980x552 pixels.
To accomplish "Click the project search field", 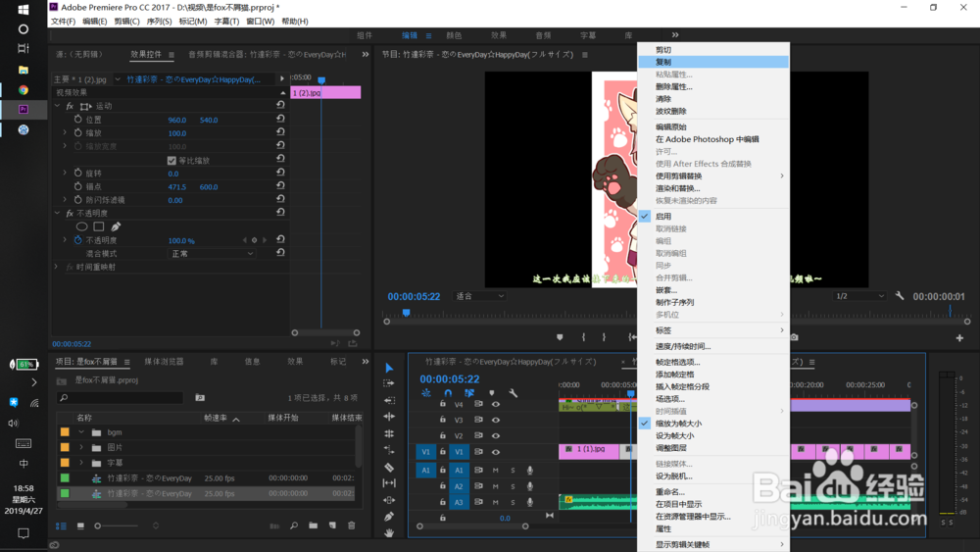I will click(120, 398).
